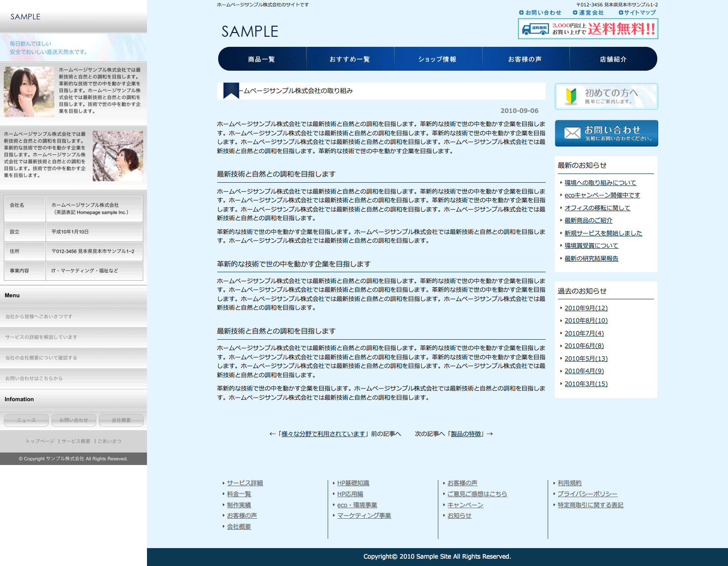Screen dimensions: 728x566
Task: Open プライバシーポリシー footer link
Action: tap(587, 494)
